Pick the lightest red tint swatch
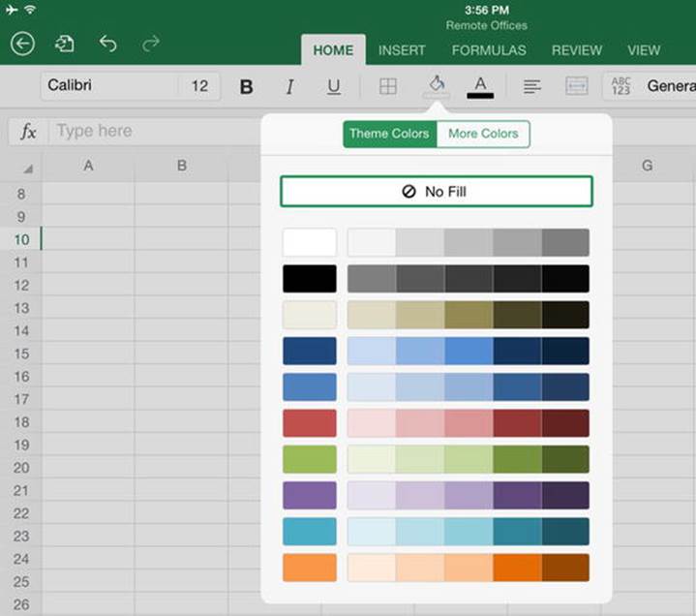This screenshot has height=616, width=696. pos(372,423)
